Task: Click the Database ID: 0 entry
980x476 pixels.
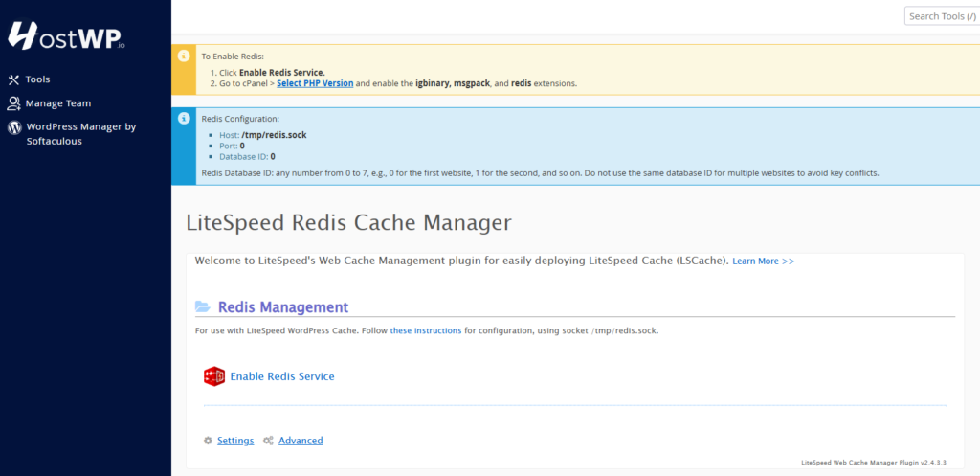Action: (248, 156)
